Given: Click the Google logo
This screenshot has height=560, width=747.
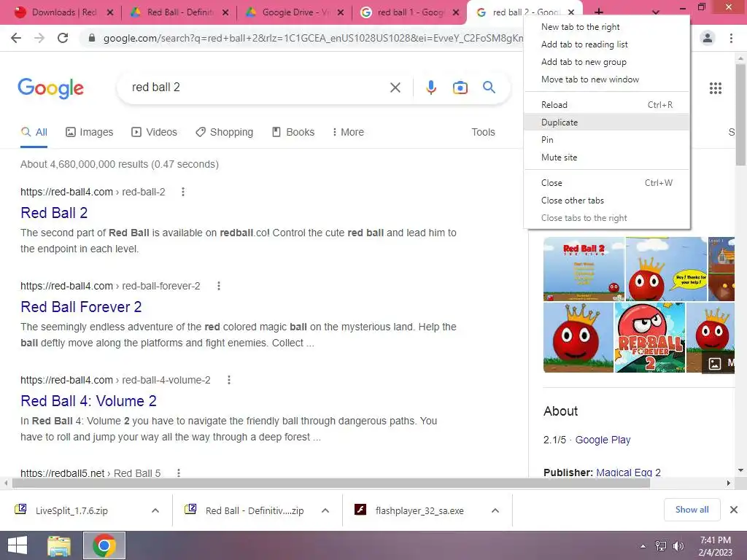Looking at the screenshot, I should coord(50,88).
